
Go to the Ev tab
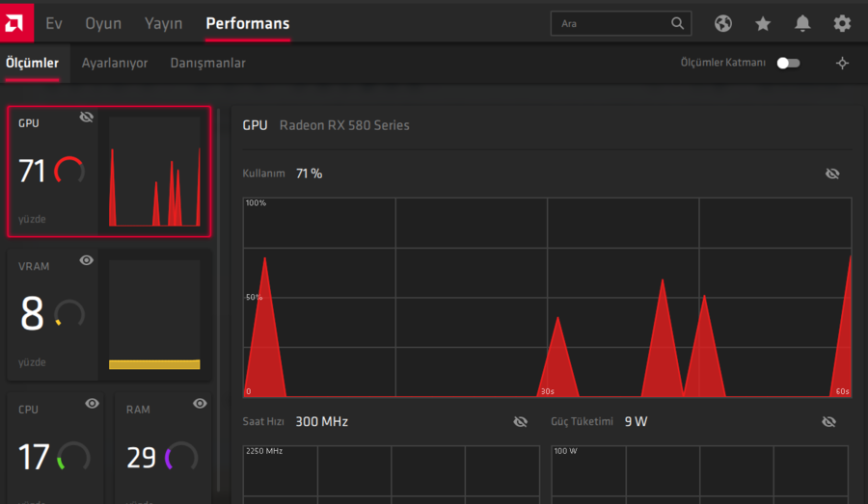pos(54,23)
